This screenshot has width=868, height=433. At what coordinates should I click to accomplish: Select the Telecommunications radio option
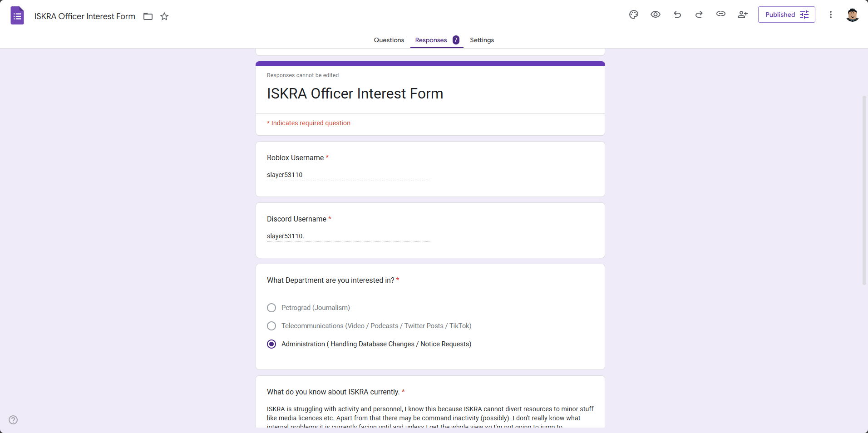[x=271, y=326]
